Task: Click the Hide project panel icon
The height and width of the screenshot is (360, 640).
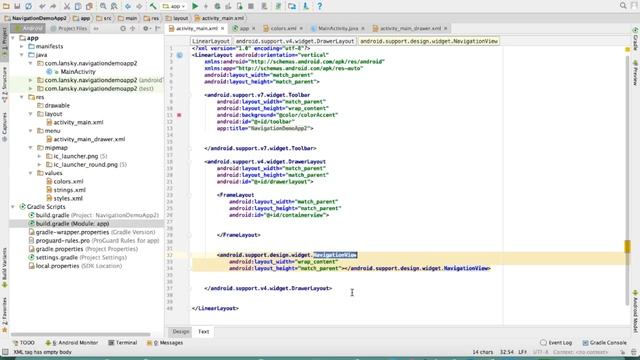Action: (x=158, y=29)
